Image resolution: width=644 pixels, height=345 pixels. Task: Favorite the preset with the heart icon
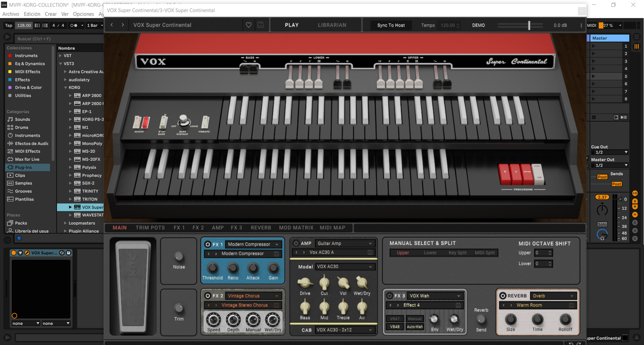[x=249, y=25]
